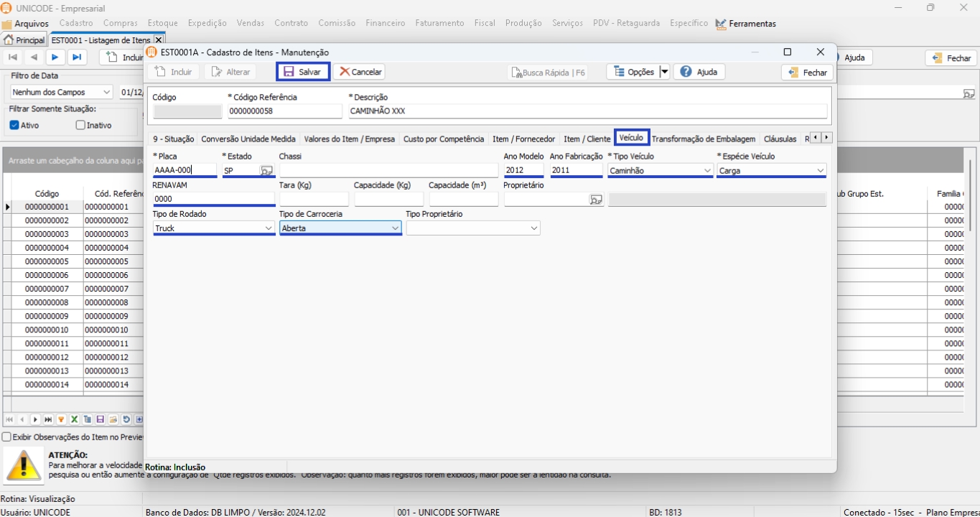Image resolution: width=980 pixels, height=517 pixels.
Task: Open the Proprietário search lookup icon
Action: (x=596, y=200)
